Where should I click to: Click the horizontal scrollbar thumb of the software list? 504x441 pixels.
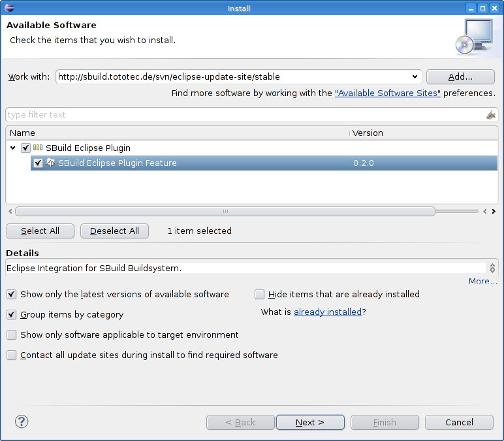225,211
